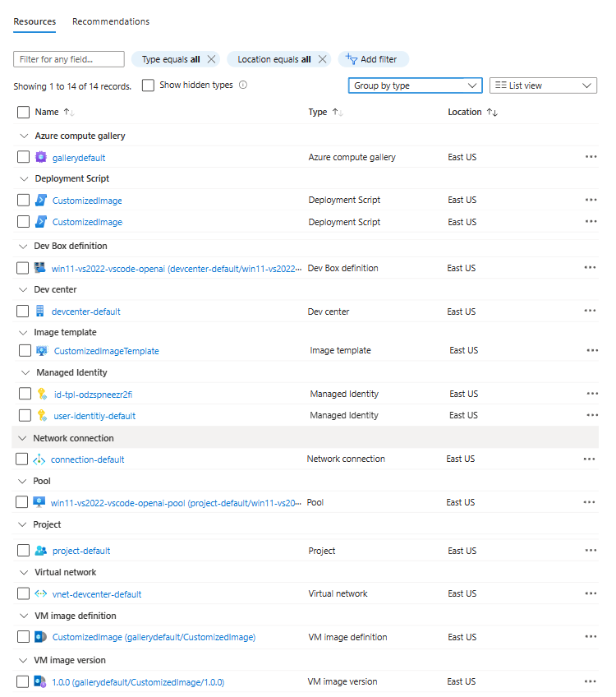Click the devcenter-default building icon
The width and height of the screenshot is (616, 697).
click(40, 312)
